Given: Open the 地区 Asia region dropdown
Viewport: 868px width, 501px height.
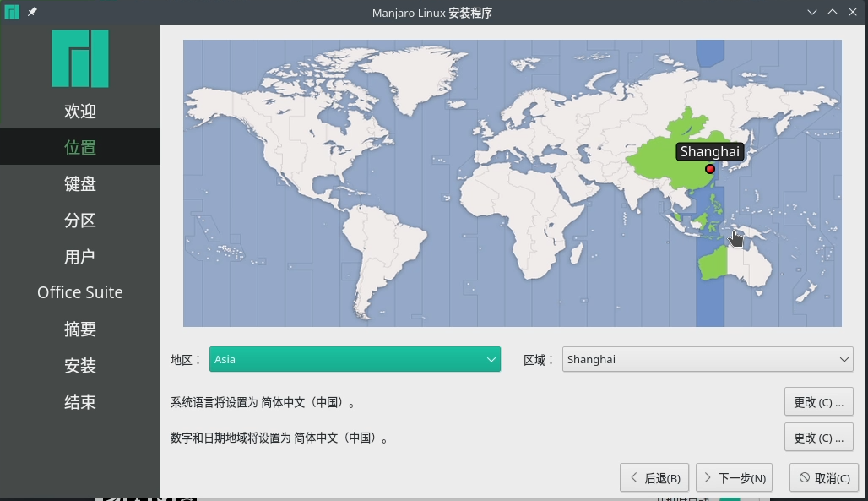Looking at the screenshot, I should [x=355, y=359].
